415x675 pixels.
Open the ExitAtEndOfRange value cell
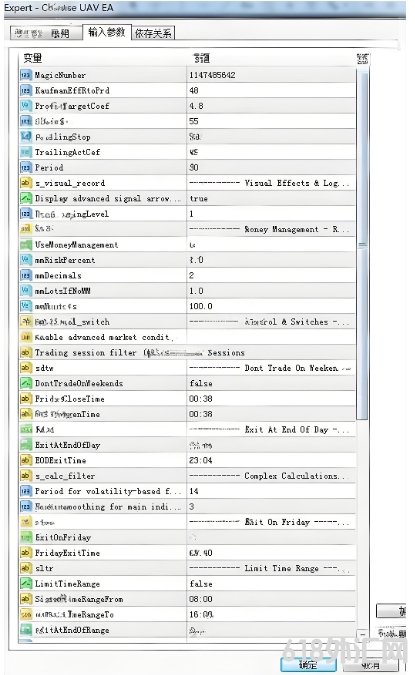pos(271,630)
